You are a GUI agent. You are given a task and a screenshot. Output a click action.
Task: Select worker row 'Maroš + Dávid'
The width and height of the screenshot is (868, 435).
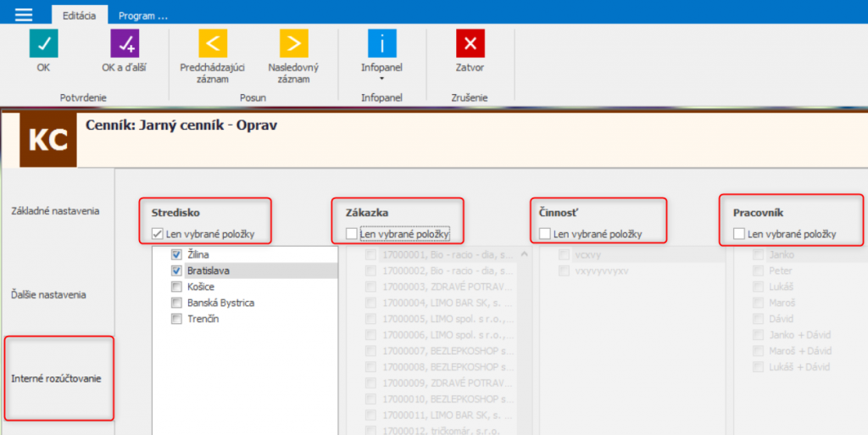(x=800, y=351)
